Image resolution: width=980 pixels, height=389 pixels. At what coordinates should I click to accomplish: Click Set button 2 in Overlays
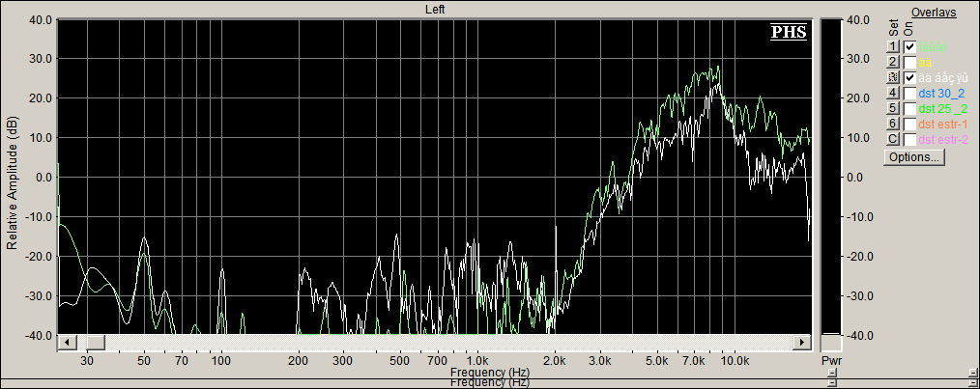coord(893,62)
